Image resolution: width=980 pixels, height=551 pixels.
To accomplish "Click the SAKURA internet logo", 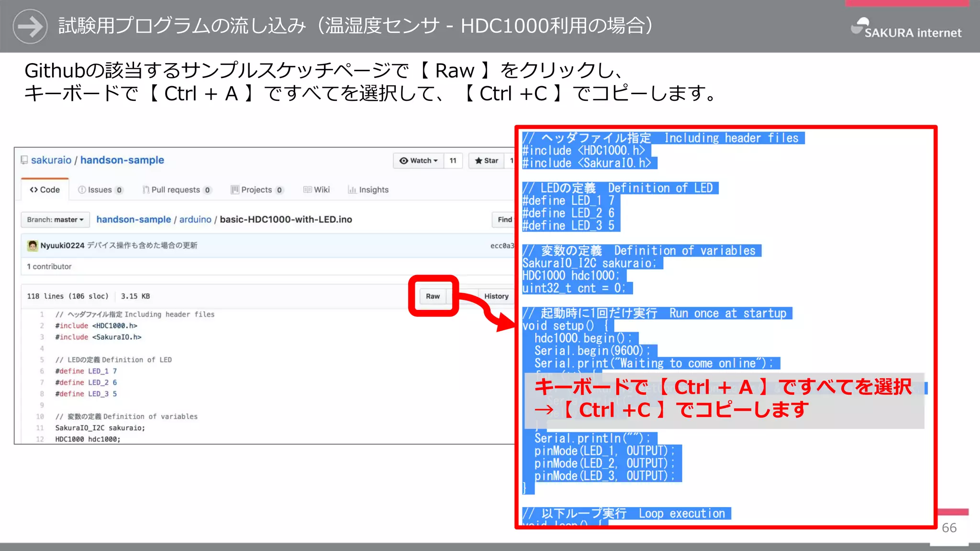I will click(x=906, y=28).
